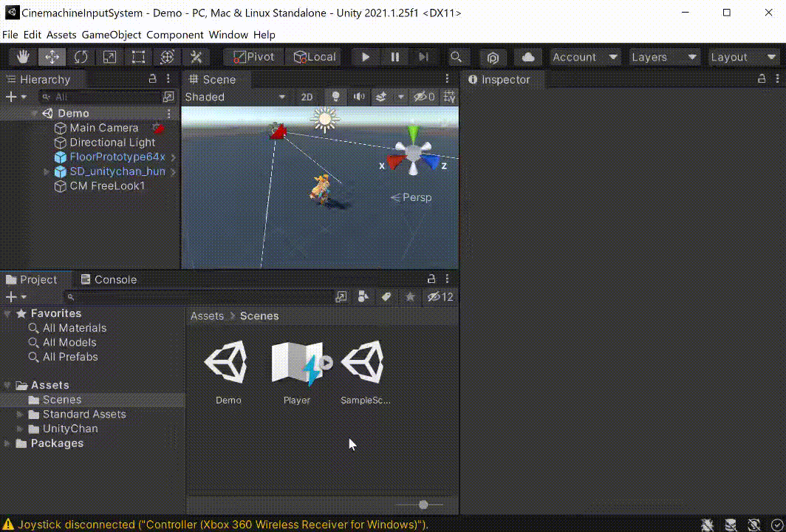Open the Assets menu

click(x=61, y=35)
